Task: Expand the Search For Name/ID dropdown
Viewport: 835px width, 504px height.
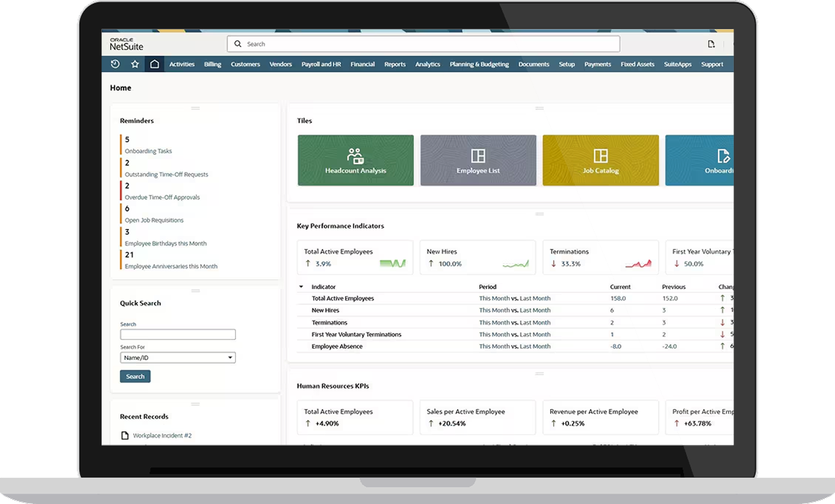Action: [x=230, y=358]
